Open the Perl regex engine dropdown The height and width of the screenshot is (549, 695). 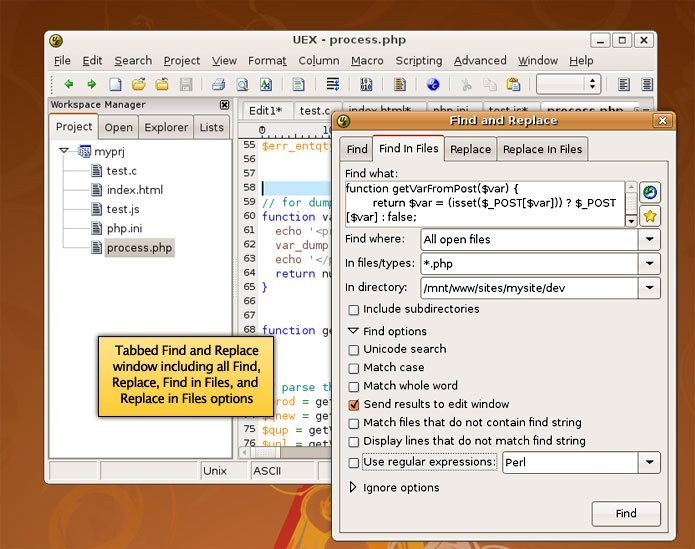coord(650,463)
